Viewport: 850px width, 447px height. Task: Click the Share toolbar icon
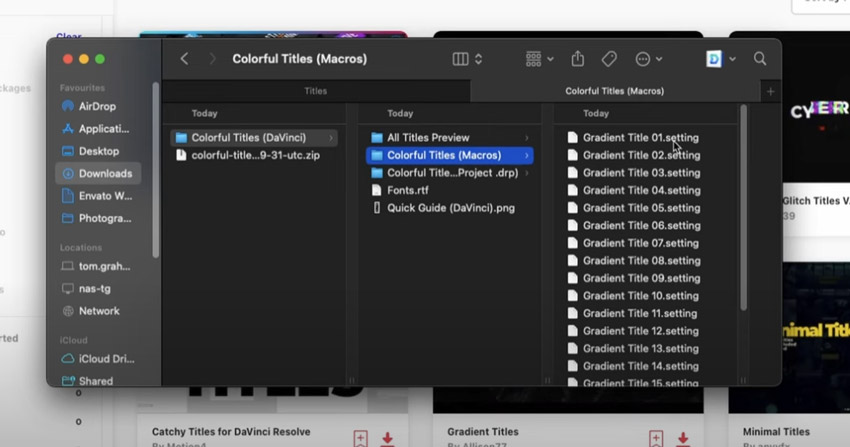pyautogui.click(x=578, y=59)
